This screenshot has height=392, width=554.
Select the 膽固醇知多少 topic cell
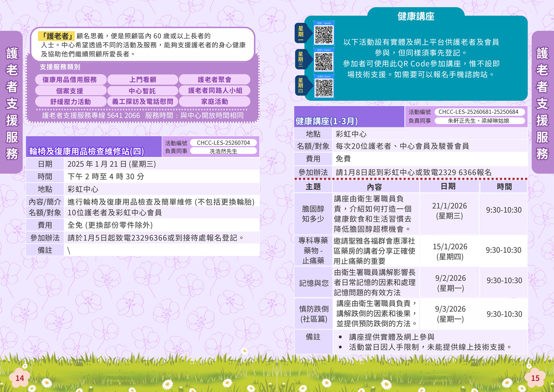pyautogui.click(x=313, y=214)
